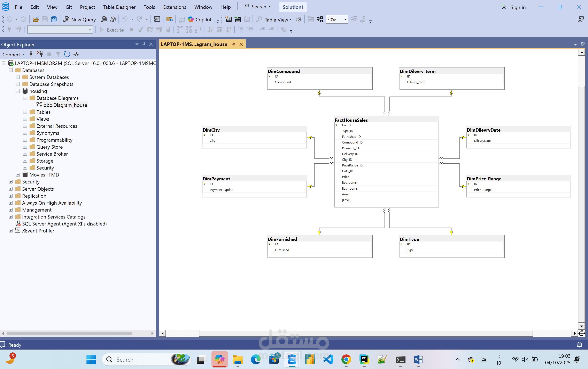Open a New Query from the toolbar
This screenshot has height=369, width=588.
tap(79, 19)
